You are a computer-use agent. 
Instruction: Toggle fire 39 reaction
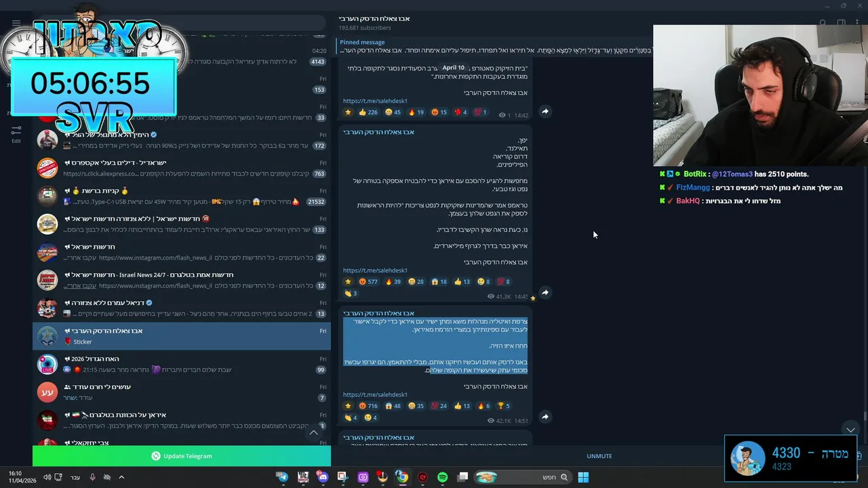click(x=393, y=282)
